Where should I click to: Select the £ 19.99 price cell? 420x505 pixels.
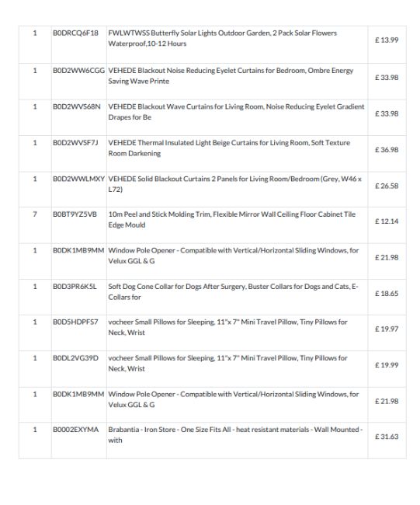(x=387, y=365)
